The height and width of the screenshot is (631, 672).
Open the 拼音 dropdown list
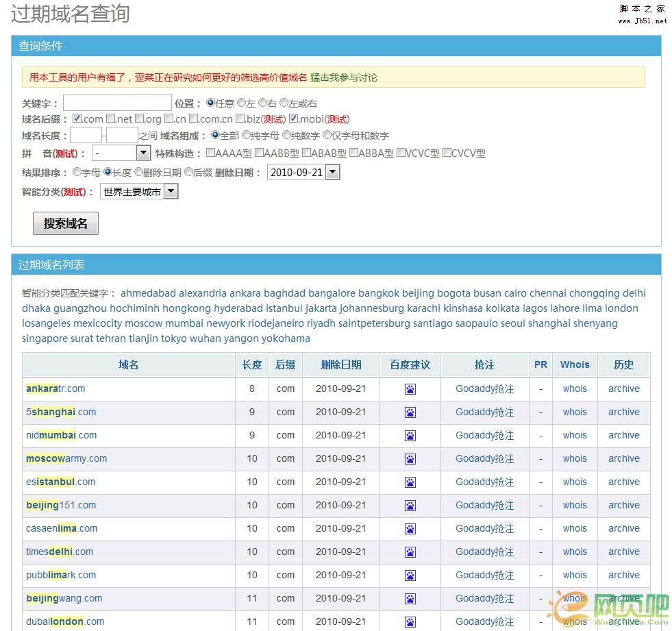[x=143, y=153]
